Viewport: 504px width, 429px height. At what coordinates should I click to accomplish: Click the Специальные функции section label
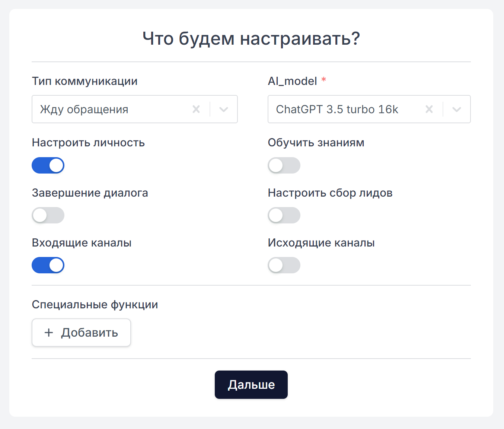click(x=95, y=305)
